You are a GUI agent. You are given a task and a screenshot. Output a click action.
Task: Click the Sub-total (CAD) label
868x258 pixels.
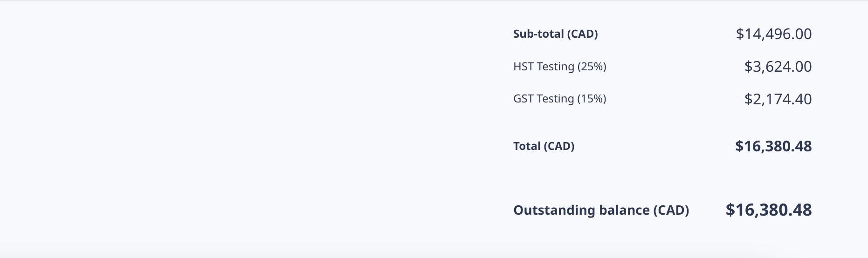[x=555, y=34]
